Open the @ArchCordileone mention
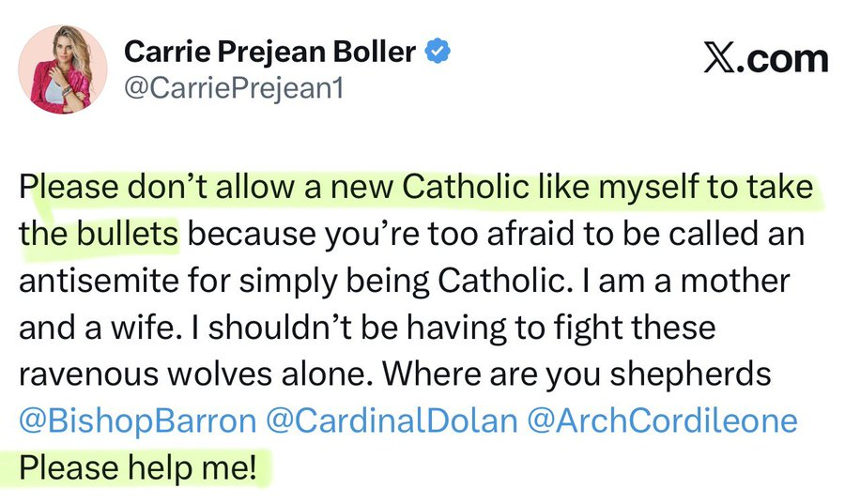845x504 pixels. tap(662, 421)
